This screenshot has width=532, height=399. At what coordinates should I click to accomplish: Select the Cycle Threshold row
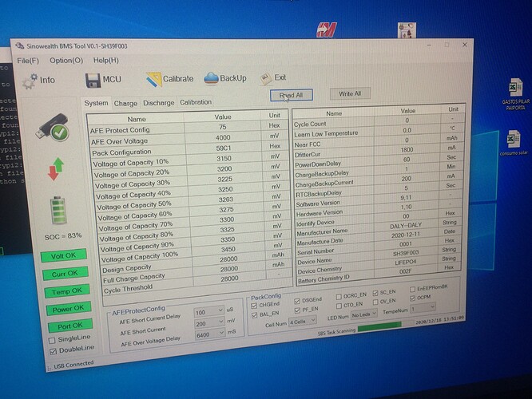click(197, 284)
